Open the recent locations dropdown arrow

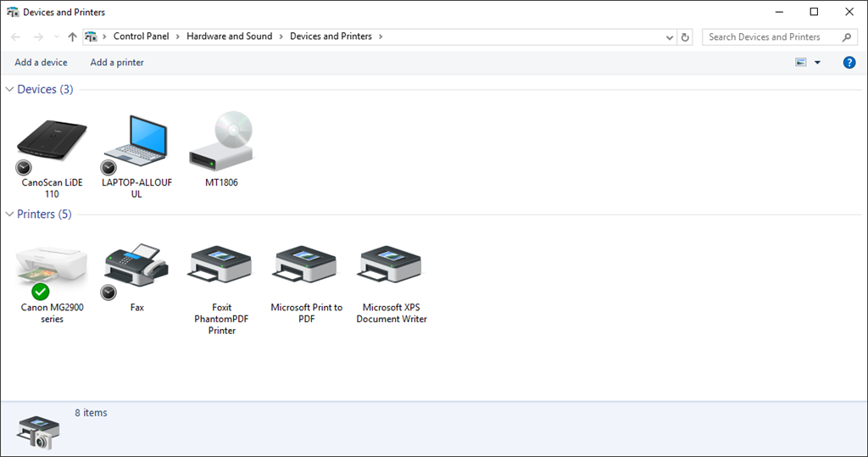click(x=57, y=37)
